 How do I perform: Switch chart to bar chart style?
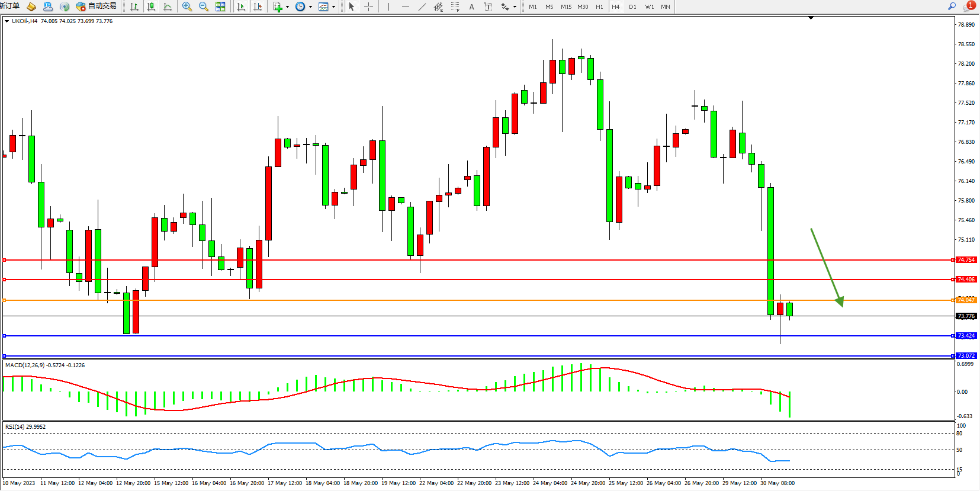(x=134, y=7)
